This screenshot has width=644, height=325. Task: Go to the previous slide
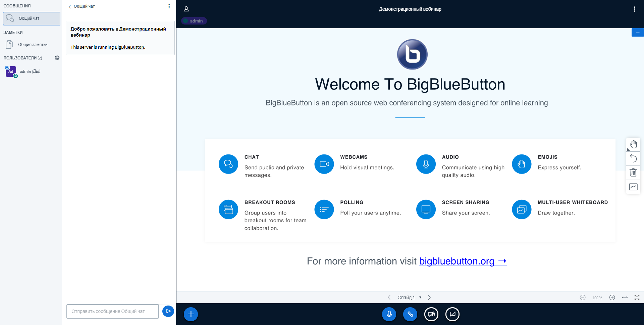389,297
